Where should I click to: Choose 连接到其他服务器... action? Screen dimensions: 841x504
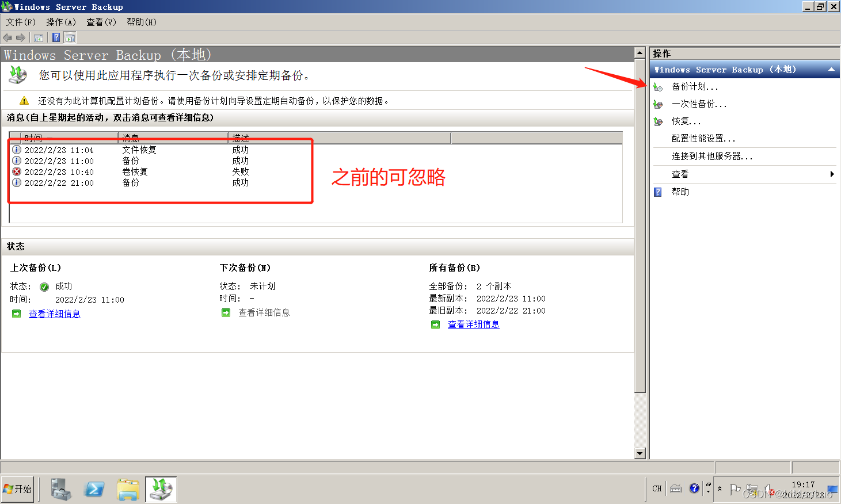(x=712, y=156)
